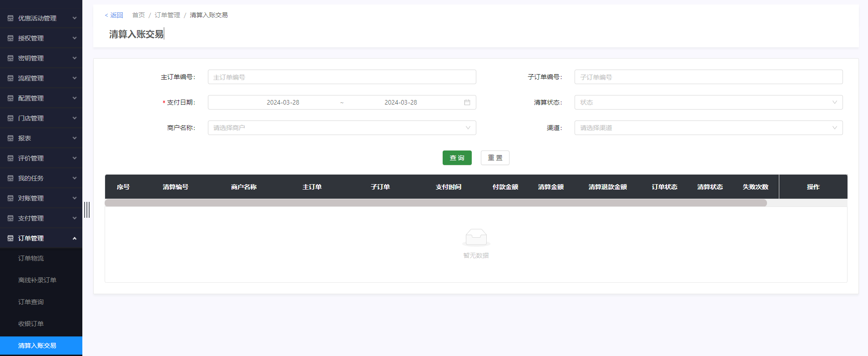
Task: Open the 清算状态 dropdown
Action: pos(708,102)
